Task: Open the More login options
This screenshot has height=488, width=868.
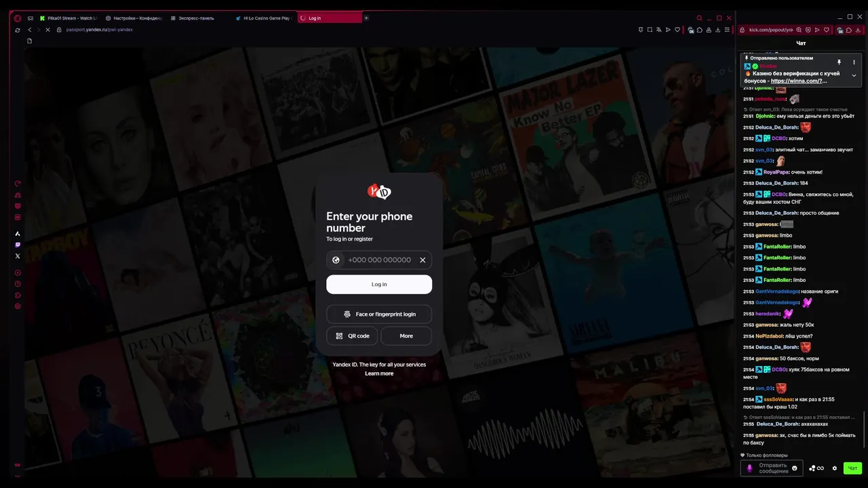Action: (406, 335)
